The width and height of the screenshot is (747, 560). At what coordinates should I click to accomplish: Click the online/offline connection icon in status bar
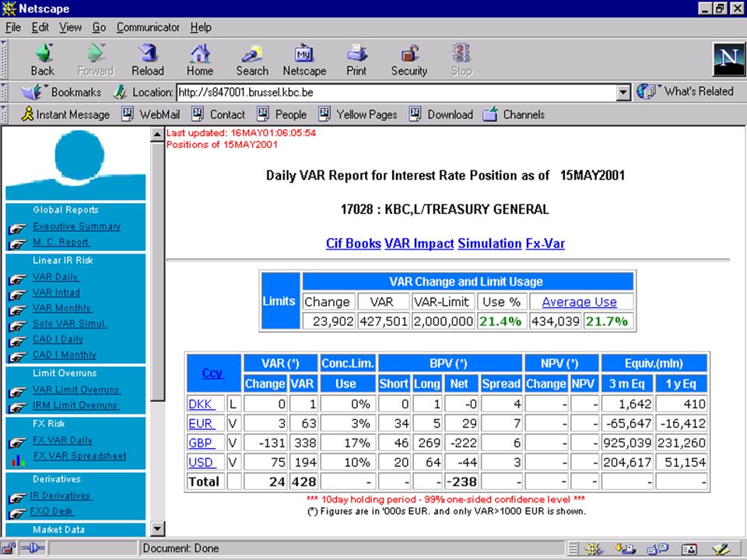point(33,548)
